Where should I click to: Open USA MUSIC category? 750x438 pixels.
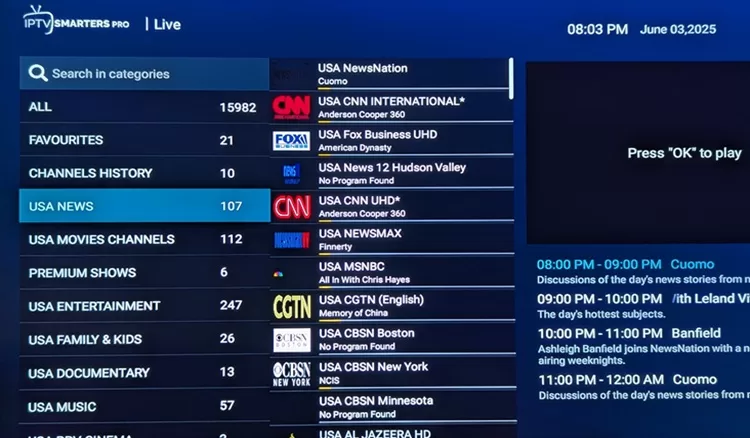click(144, 406)
